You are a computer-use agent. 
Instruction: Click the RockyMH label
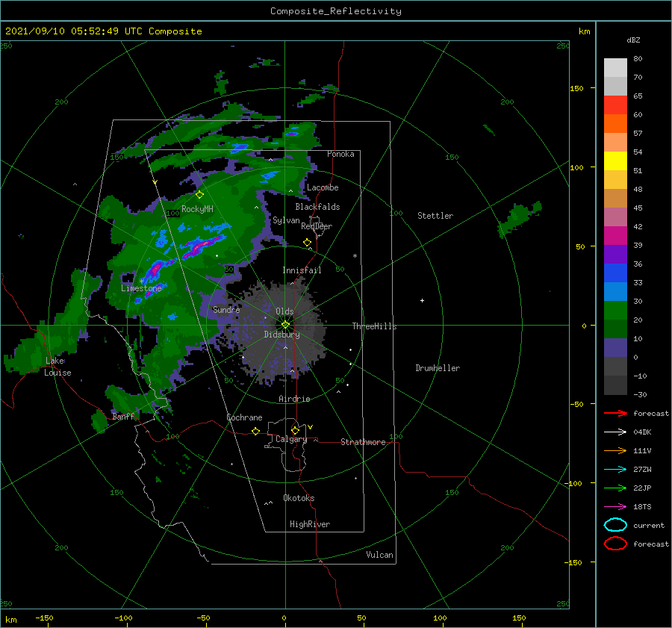pyautogui.click(x=197, y=209)
